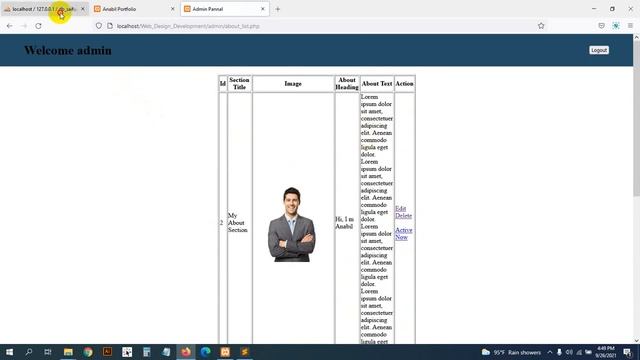
Task: Select the Admin Pannal tab
Action: click(x=224, y=9)
